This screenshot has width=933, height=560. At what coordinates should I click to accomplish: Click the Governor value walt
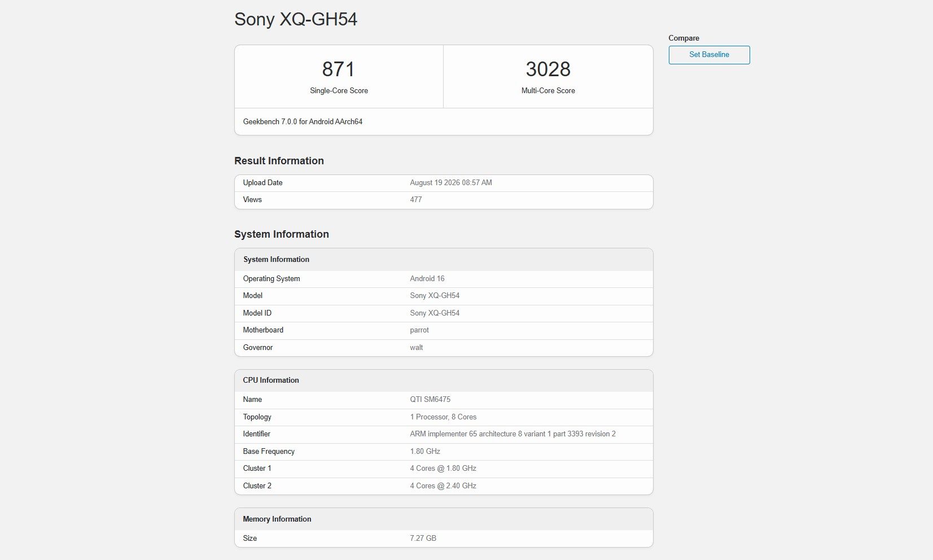[x=417, y=348]
